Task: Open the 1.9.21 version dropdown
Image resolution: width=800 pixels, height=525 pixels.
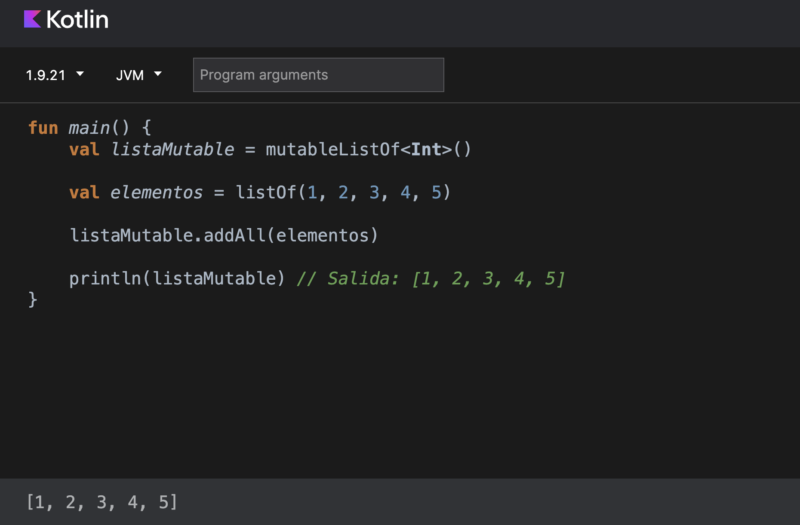Action: tap(55, 75)
